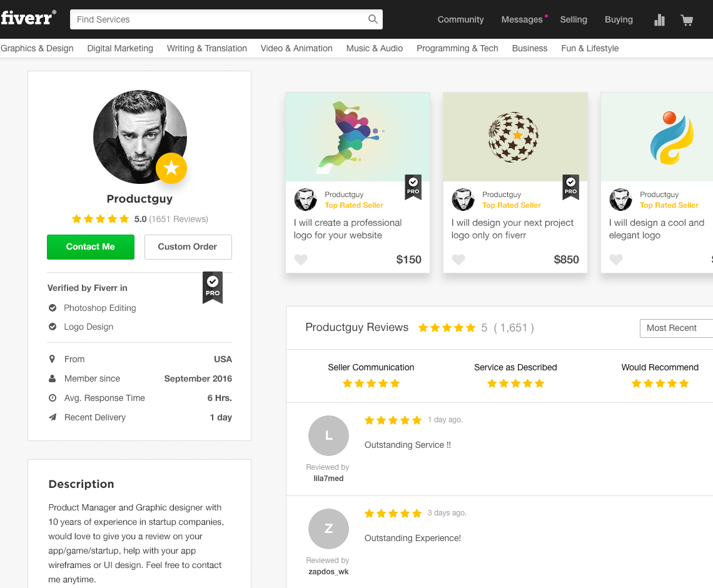Click the paper plane icon beside Recent Delivery
Viewport: 713px width, 588px height.
tap(53, 417)
